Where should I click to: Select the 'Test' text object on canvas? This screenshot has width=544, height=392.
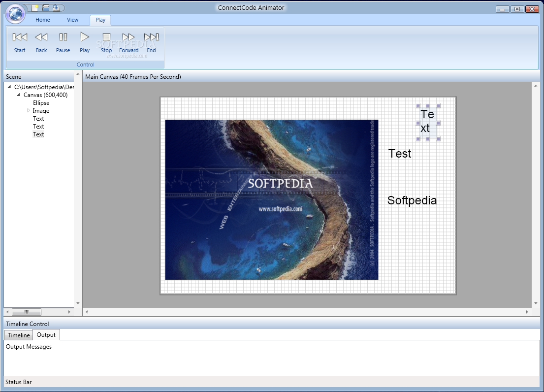pos(400,154)
